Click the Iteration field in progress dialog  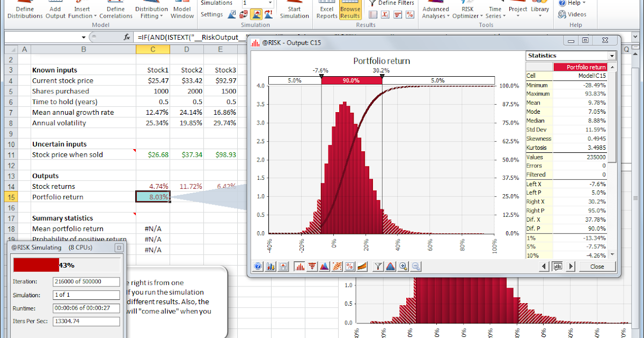(x=86, y=281)
